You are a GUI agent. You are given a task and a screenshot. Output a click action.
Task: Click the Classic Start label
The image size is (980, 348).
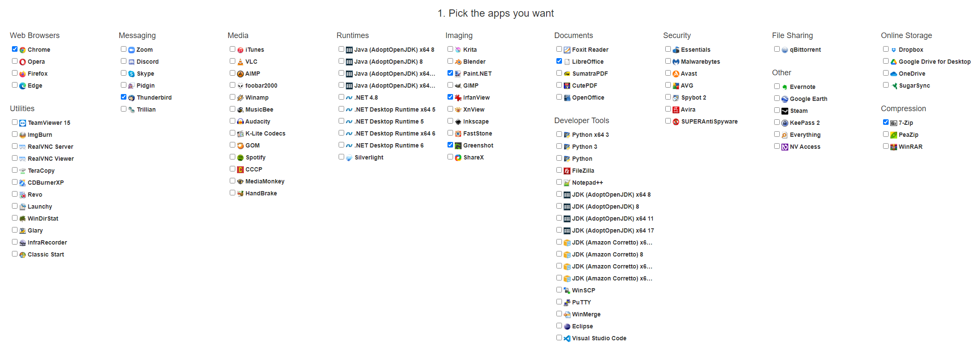(46, 255)
